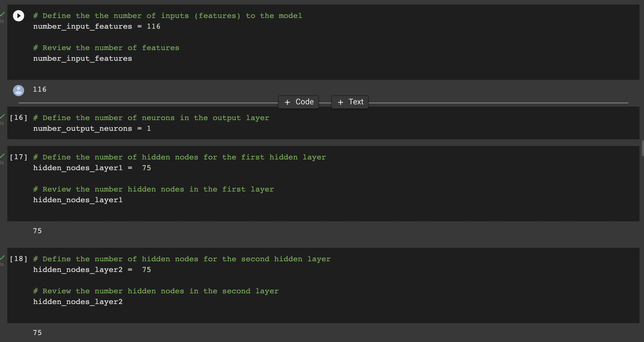Click the comment defining the output layer neurons
644x342 pixels.
tap(151, 118)
